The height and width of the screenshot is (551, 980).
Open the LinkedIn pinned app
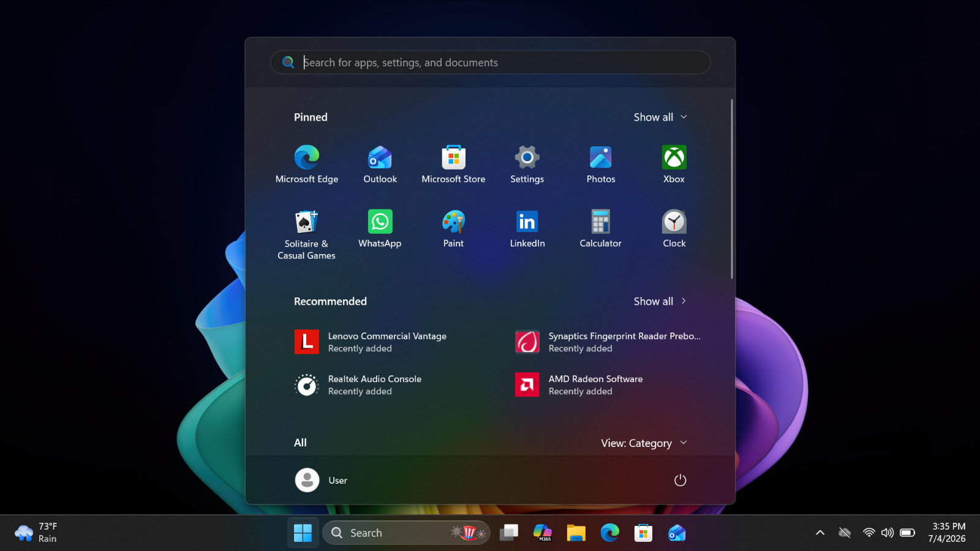pyautogui.click(x=527, y=230)
